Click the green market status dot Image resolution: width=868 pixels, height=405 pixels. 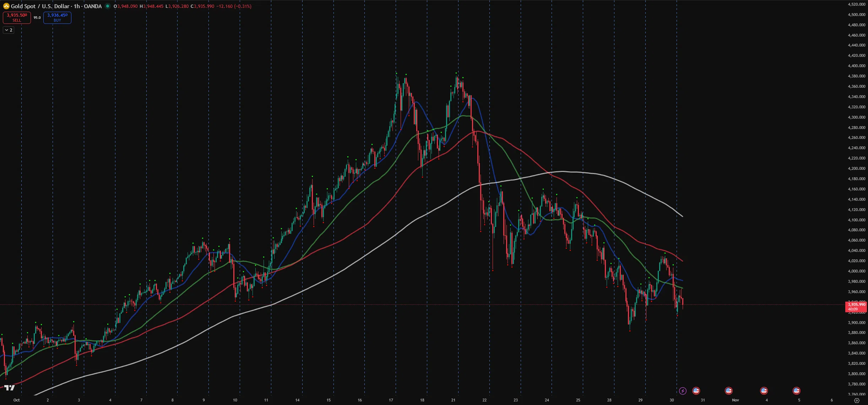pos(108,6)
